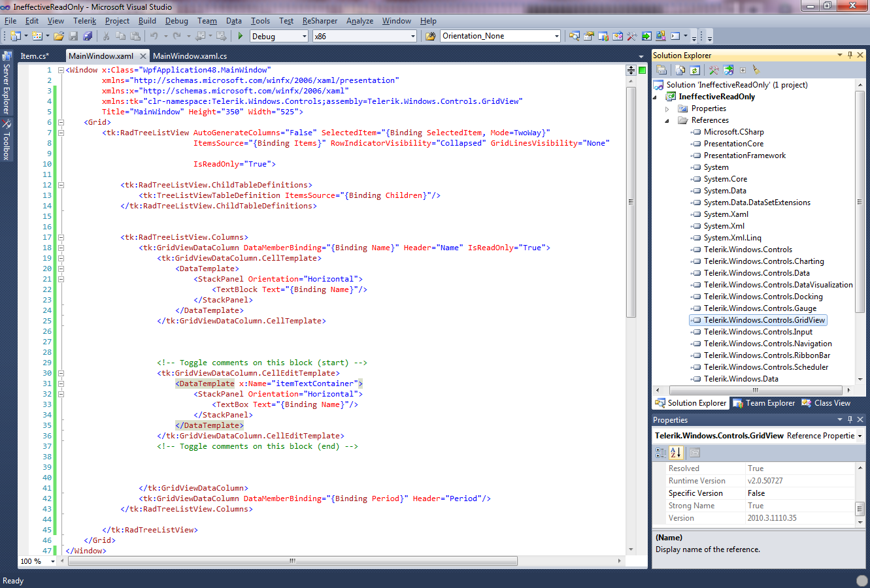
Task: Open the Server Explorer side panel
Action: (x=7, y=85)
